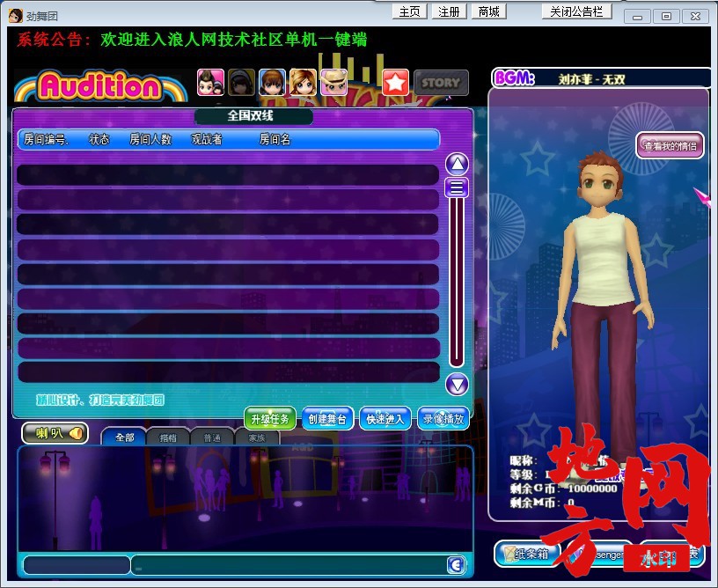This screenshot has height=588, width=718.
Task: Click the 房间名 column header
Action: (275, 139)
